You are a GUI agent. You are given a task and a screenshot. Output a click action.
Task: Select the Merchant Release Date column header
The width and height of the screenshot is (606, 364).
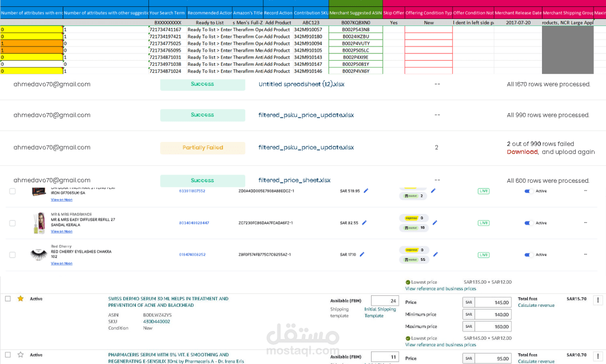click(518, 13)
